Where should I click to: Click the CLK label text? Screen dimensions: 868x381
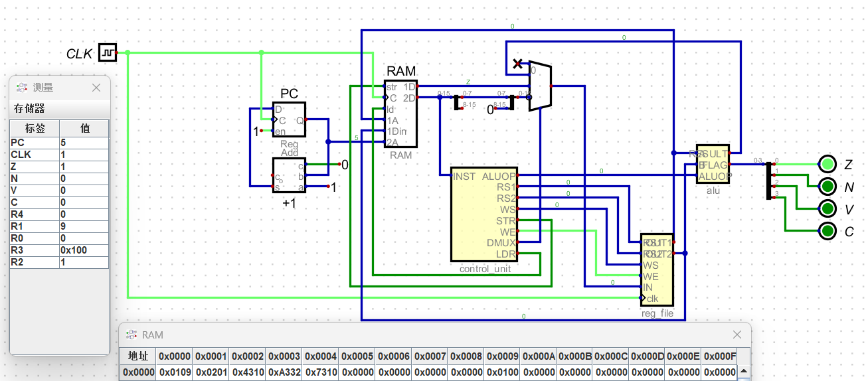[x=79, y=54]
